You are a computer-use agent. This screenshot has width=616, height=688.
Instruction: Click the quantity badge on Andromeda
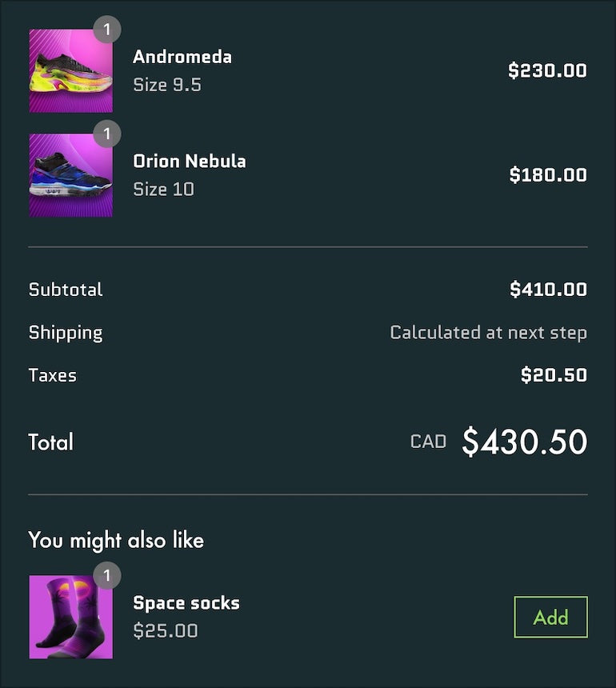(107, 30)
